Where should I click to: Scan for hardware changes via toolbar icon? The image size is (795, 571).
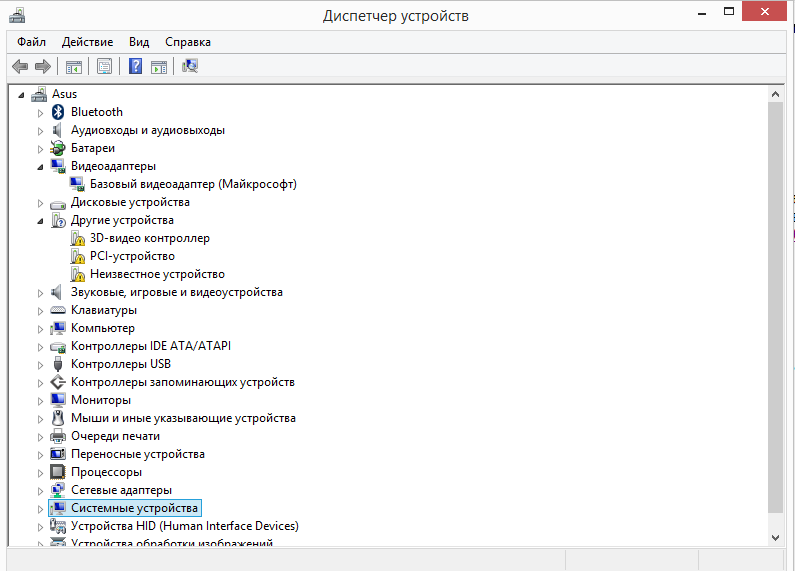tap(190, 67)
